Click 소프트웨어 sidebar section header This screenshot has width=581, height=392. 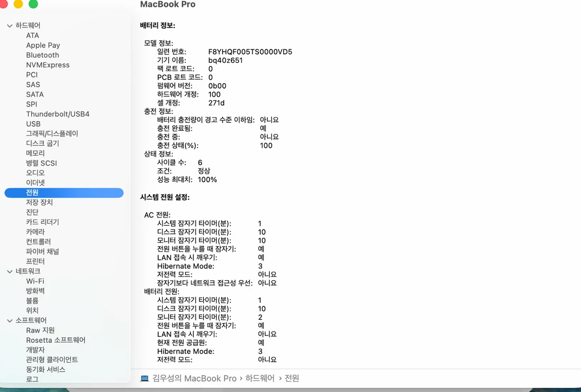tap(31, 320)
